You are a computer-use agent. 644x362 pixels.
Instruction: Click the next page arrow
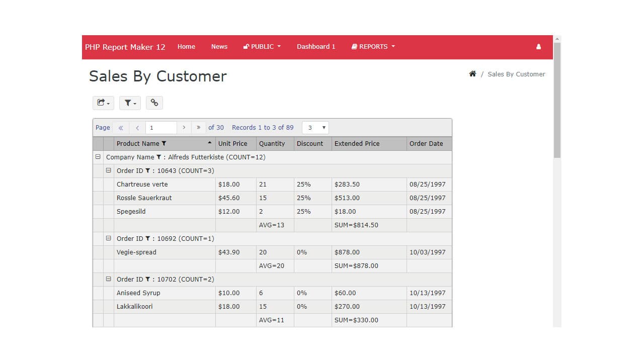coord(185,128)
